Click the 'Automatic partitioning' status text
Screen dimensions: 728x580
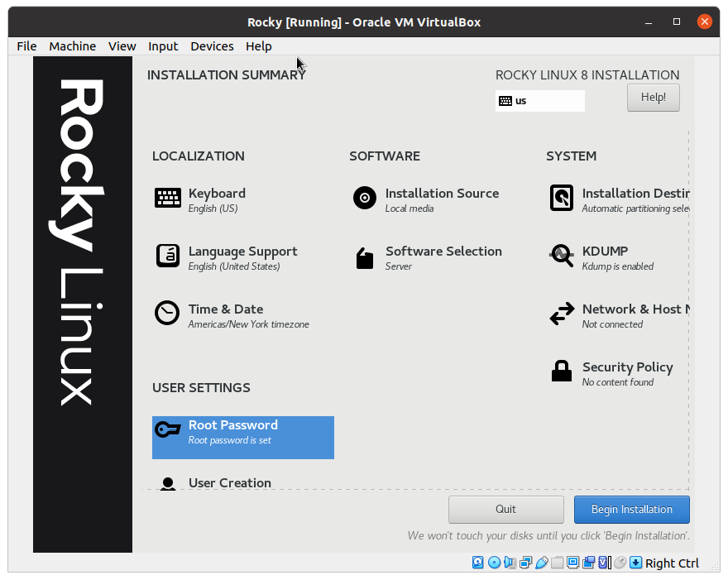635,209
